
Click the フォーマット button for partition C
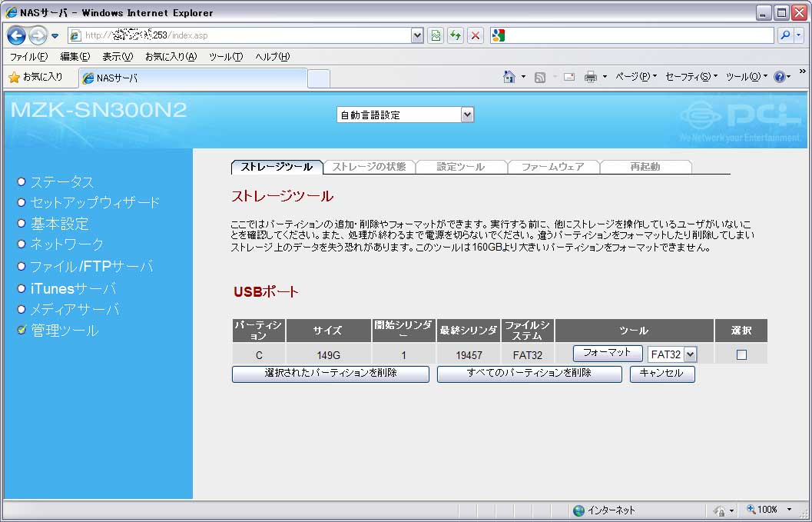click(x=608, y=353)
